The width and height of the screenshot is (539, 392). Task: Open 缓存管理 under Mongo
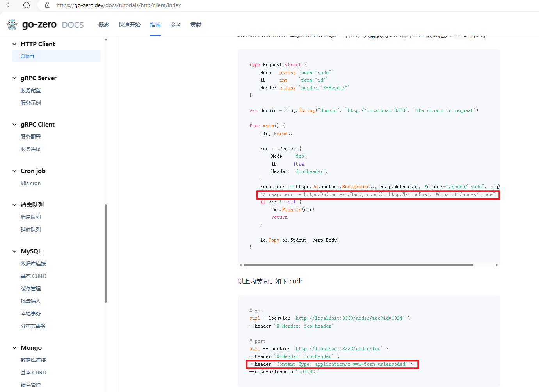pos(31,385)
